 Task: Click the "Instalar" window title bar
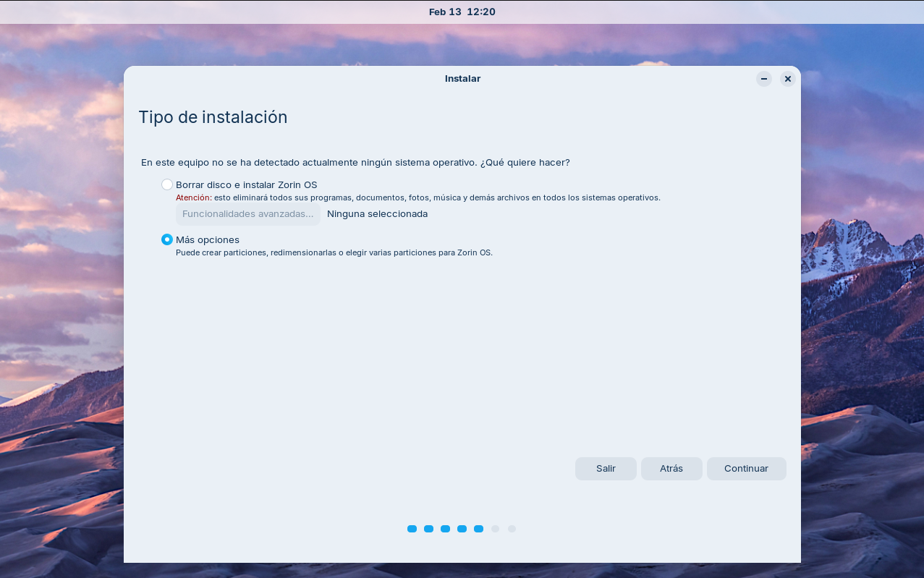coord(462,79)
